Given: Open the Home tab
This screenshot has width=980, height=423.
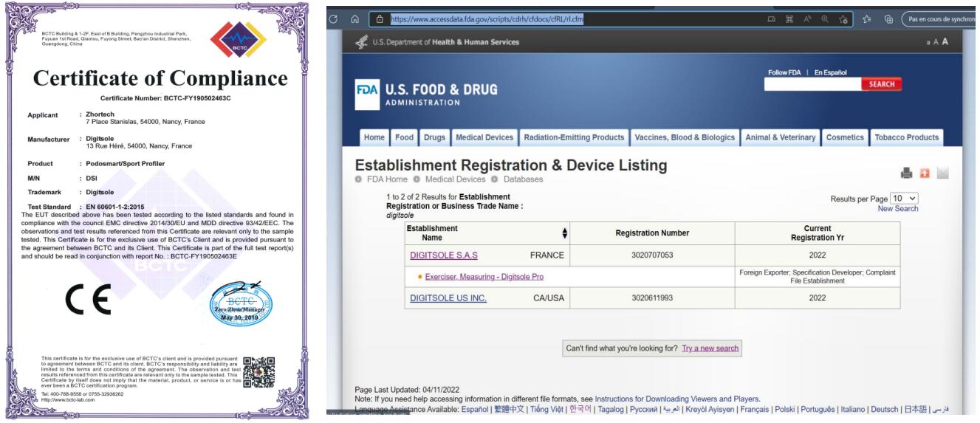Looking at the screenshot, I should click(x=374, y=137).
